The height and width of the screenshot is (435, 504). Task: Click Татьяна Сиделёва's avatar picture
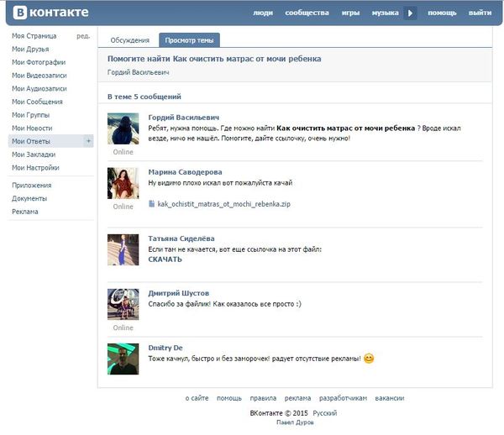[x=123, y=249]
